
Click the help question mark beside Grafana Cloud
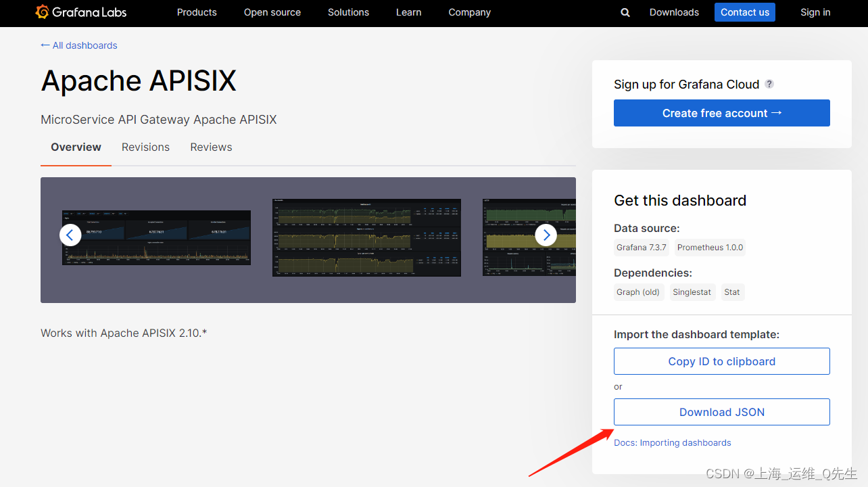pos(769,84)
